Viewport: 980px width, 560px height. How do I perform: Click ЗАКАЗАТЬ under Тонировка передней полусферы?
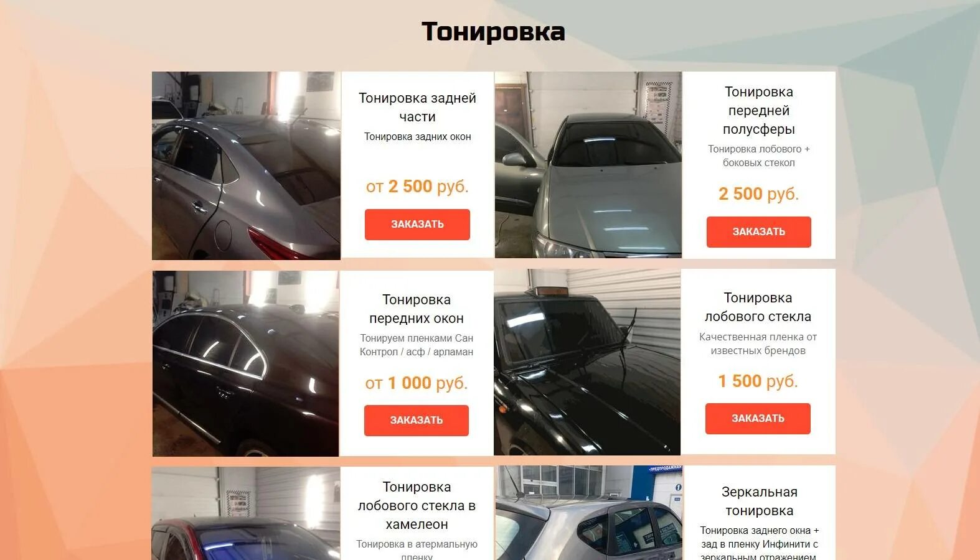[758, 232]
